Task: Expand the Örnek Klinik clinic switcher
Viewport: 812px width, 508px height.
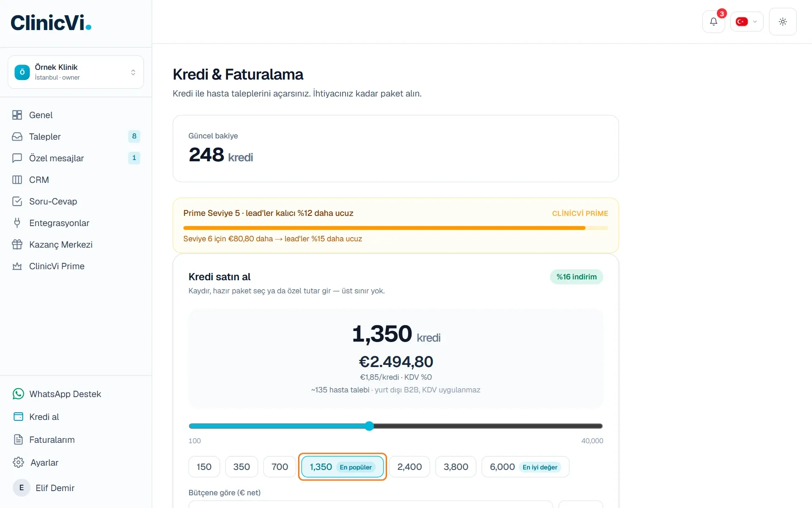Action: (x=76, y=72)
